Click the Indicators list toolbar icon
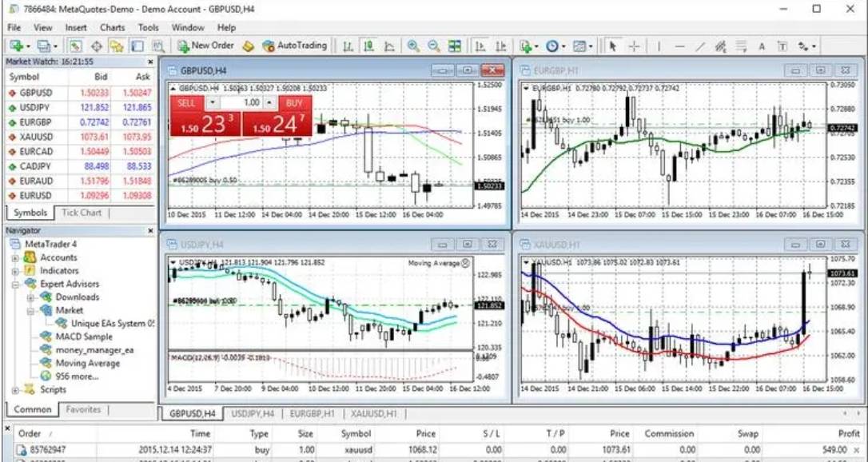Image resolution: width=868 pixels, height=462 pixels. [x=525, y=46]
